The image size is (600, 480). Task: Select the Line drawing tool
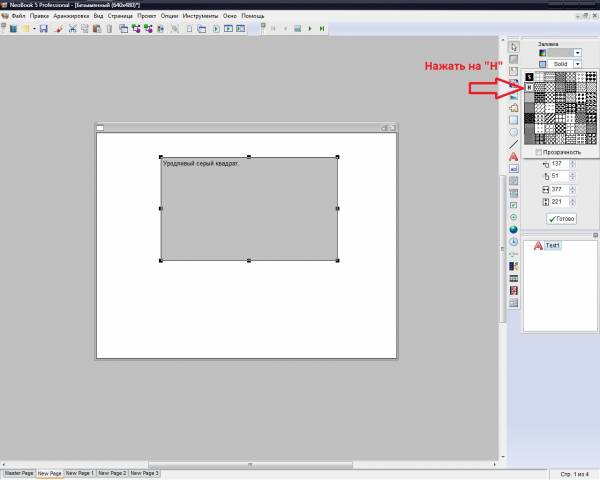tap(513, 144)
